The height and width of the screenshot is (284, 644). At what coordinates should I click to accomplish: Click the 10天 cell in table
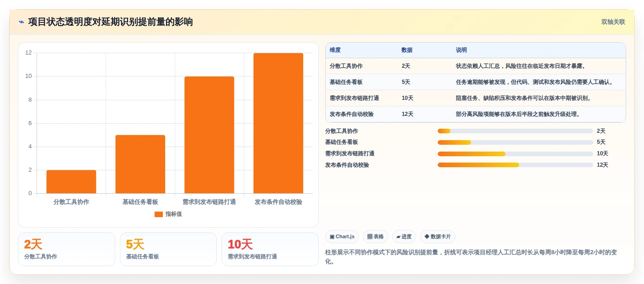[408, 98]
